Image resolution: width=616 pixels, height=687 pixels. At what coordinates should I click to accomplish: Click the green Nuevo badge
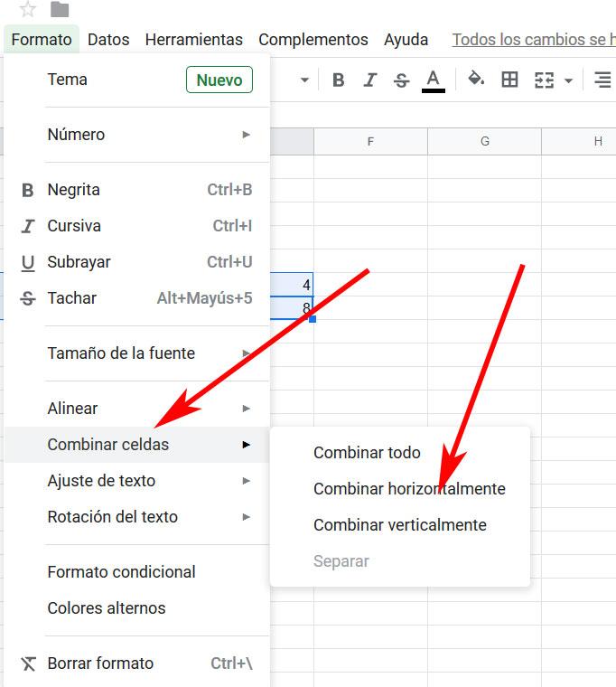(219, 80)
